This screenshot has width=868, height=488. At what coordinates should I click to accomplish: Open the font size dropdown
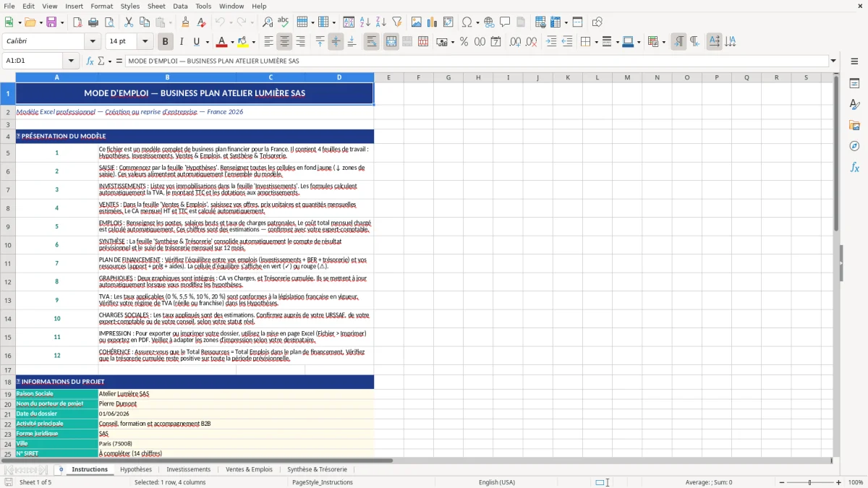(x=145, y=42)
